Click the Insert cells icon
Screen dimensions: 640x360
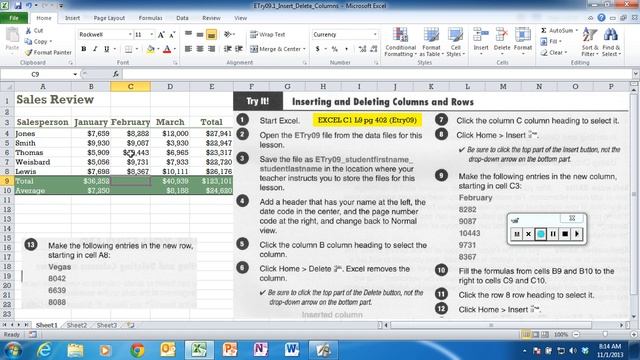pos(481,34)
